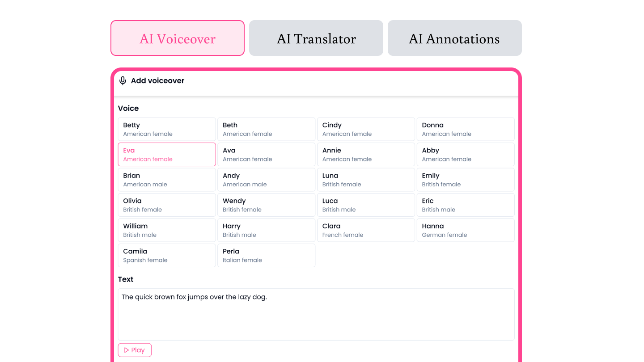Choose the Beth voice option

point(266,129)
